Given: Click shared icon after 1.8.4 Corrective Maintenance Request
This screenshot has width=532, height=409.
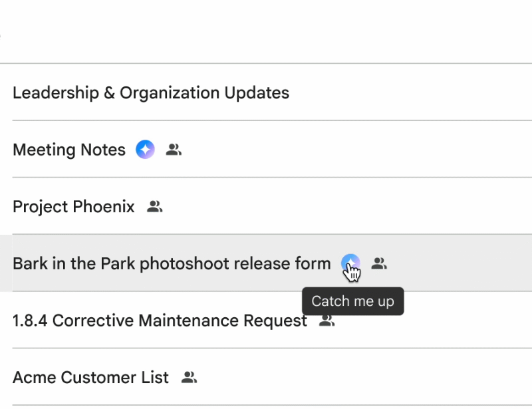Looking at the screenshot, I should [x=327, y=321].
